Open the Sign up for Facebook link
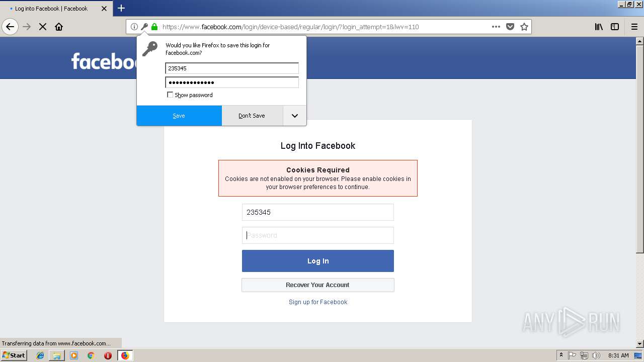 pyautogui.click(x=318, y=302)
